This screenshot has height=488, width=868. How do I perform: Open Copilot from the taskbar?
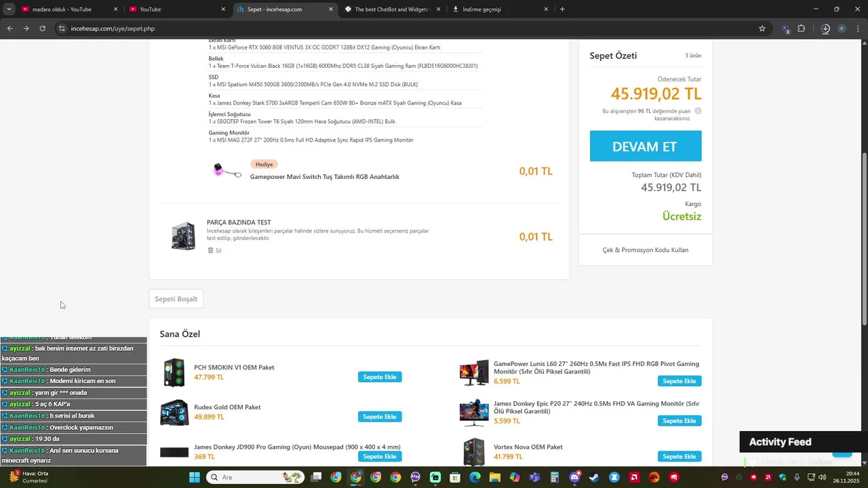click(x=515, y=477)
